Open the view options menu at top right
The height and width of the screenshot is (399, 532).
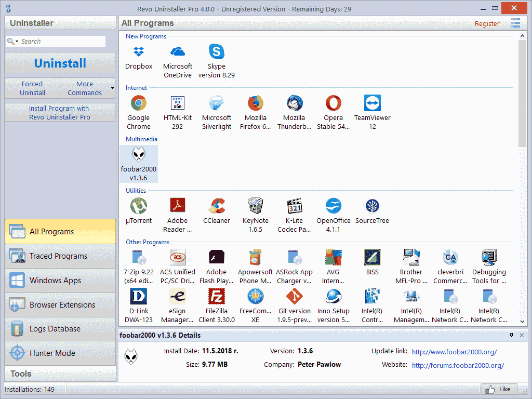tap(515, 23)
